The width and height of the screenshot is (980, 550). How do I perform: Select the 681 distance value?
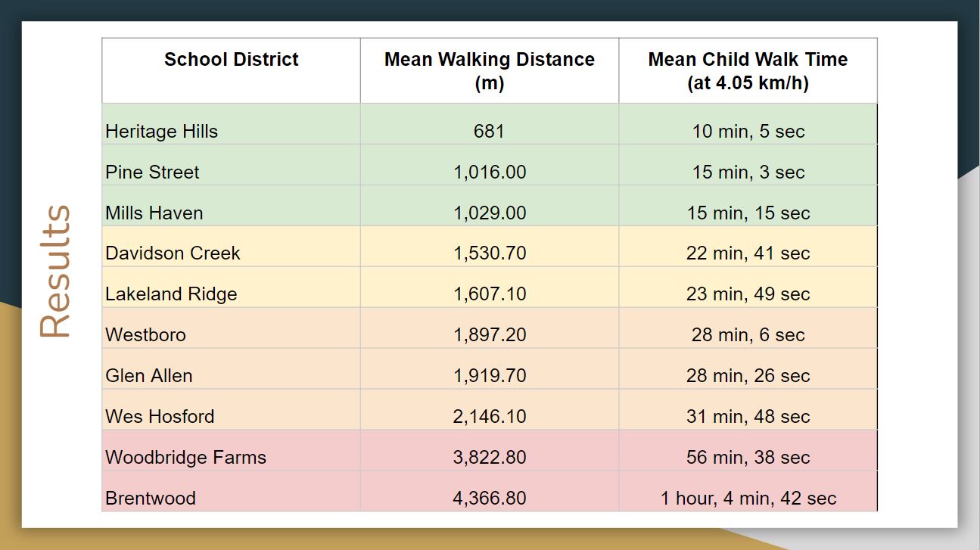click(x=489, y=132)
